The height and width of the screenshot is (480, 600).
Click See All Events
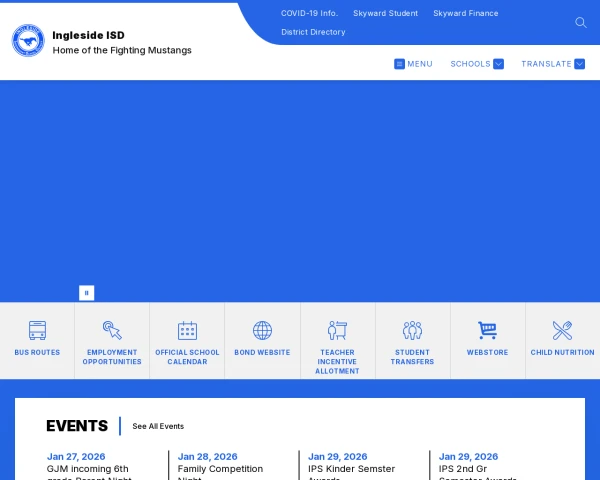158,426
